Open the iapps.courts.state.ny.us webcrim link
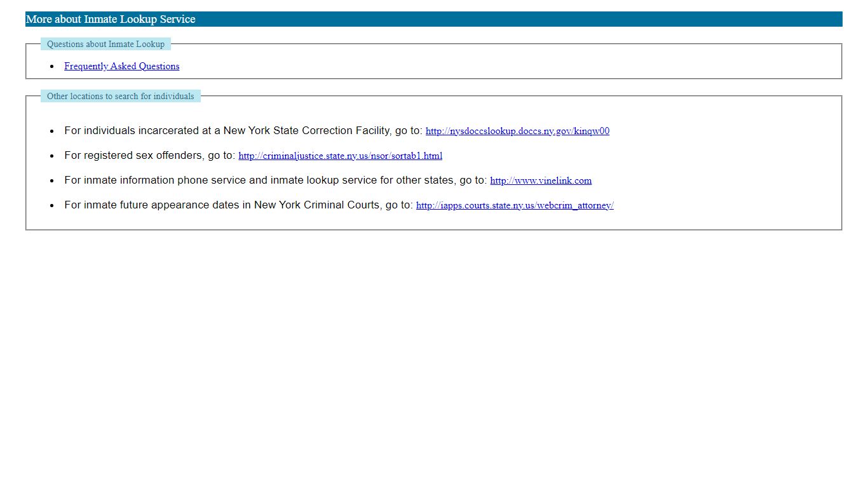 pos(515,205)
